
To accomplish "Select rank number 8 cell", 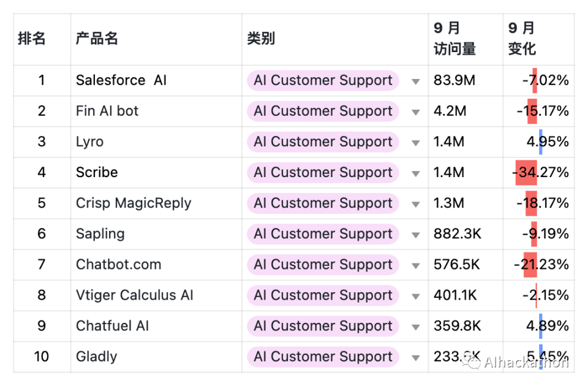I will (x=42, y=295).
